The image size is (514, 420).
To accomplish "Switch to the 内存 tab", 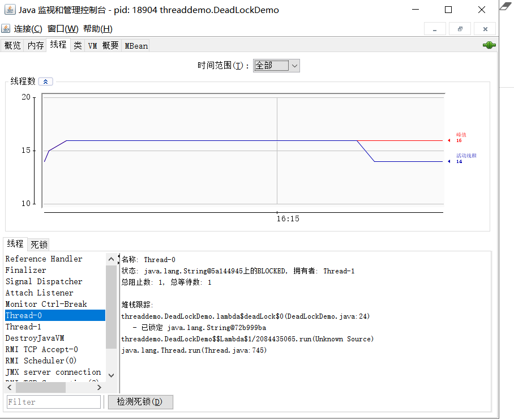I will tap(36, 46).
